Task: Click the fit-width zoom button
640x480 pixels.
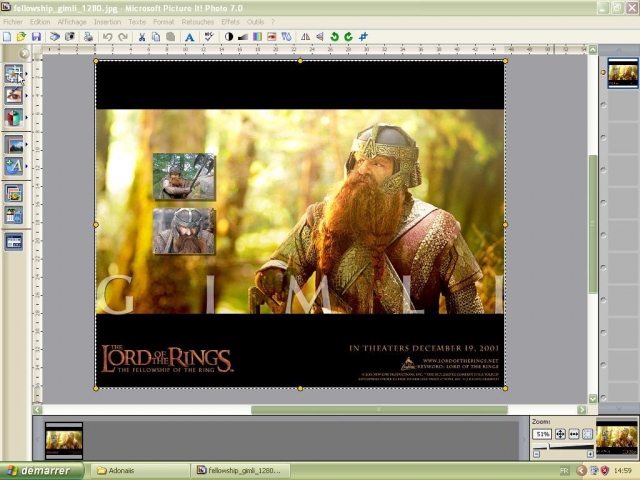Action: [574, 434]
